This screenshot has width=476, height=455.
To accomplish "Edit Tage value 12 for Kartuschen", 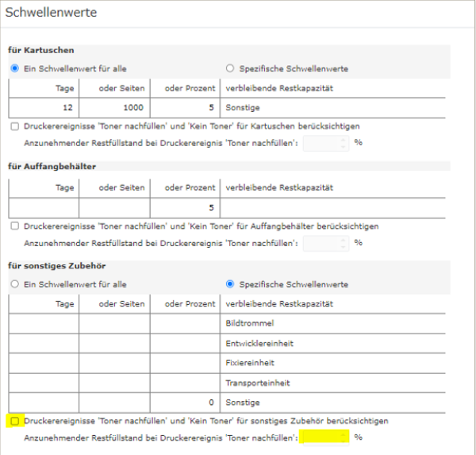I will click(44, 107).
